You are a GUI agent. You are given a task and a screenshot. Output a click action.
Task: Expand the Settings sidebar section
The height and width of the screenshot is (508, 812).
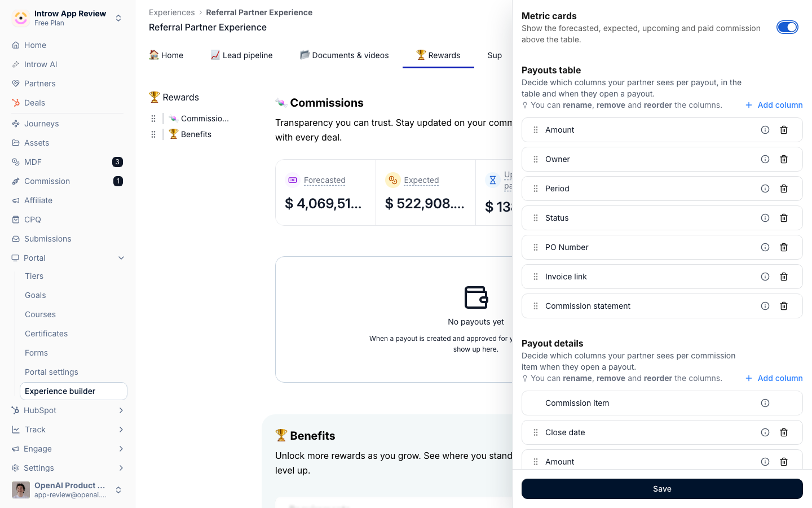point(121,468)
